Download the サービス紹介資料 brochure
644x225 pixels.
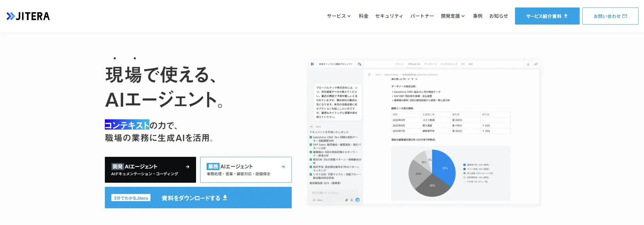pos(547,16)
